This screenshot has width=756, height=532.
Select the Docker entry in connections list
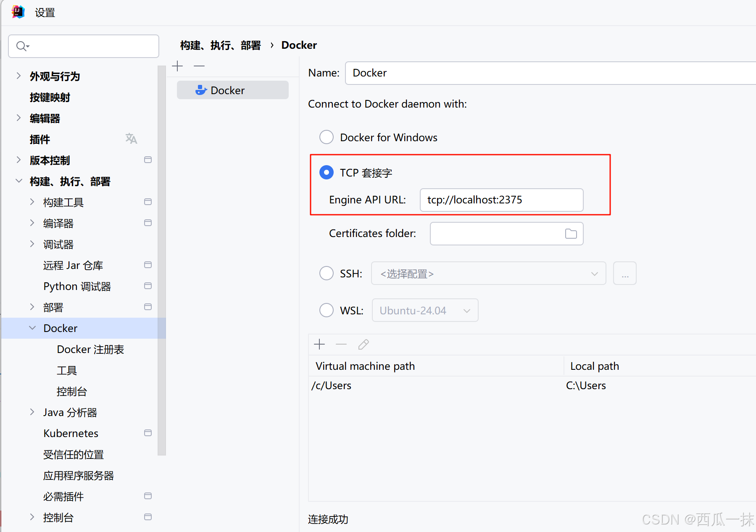pyautogui.click(x=233, y=90)
